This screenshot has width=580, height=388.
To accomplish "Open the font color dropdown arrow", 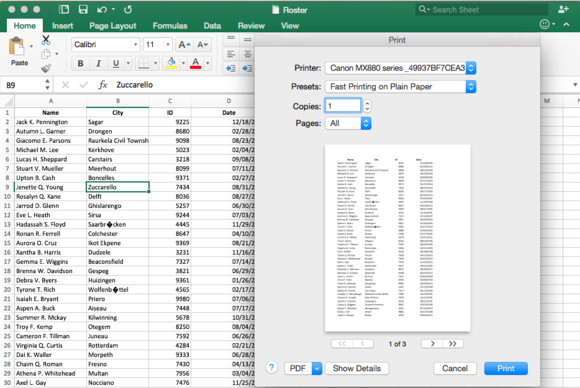I will tap(208, 63).
